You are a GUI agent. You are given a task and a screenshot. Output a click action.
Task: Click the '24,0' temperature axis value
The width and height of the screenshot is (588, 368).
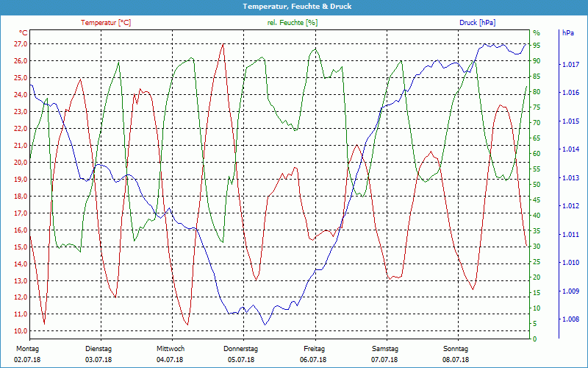click(x=21, y=95)
